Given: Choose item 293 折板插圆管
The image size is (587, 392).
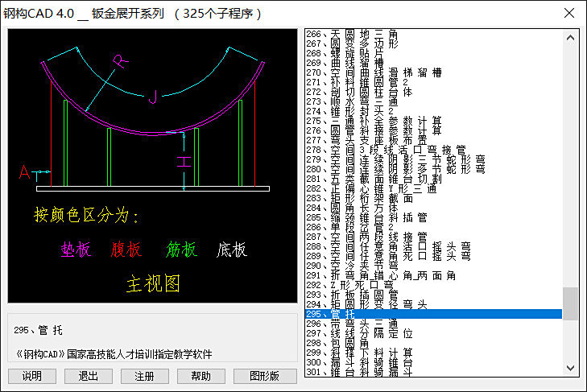Looking at the screenshot, I should tap(354, 294).
